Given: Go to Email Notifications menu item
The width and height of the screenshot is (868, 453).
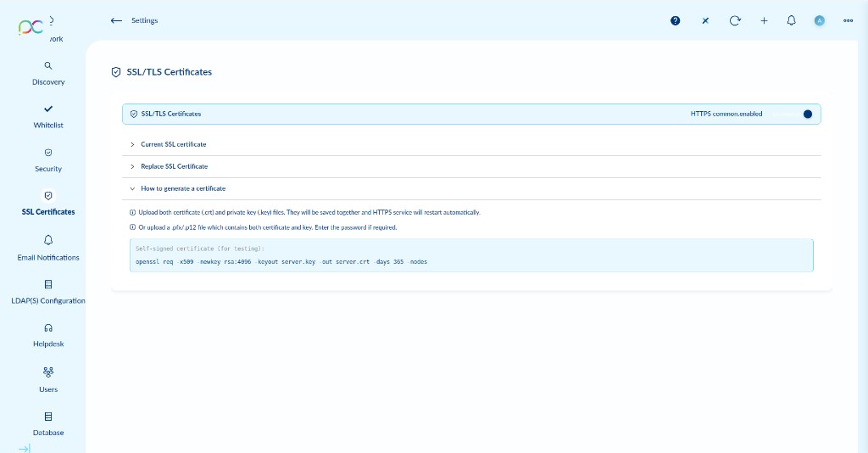Looking at the screenshot, I should point(48,258).
